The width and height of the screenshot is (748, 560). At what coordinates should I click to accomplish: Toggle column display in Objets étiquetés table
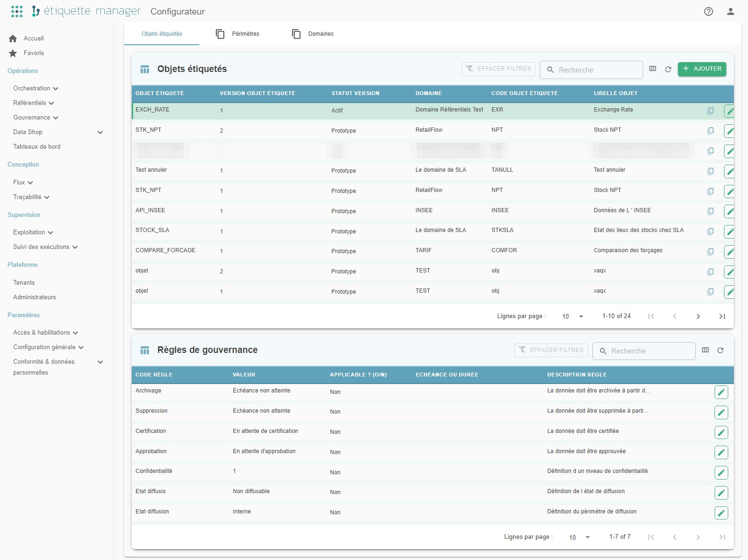pyautogui.click(x=653, y=69)
